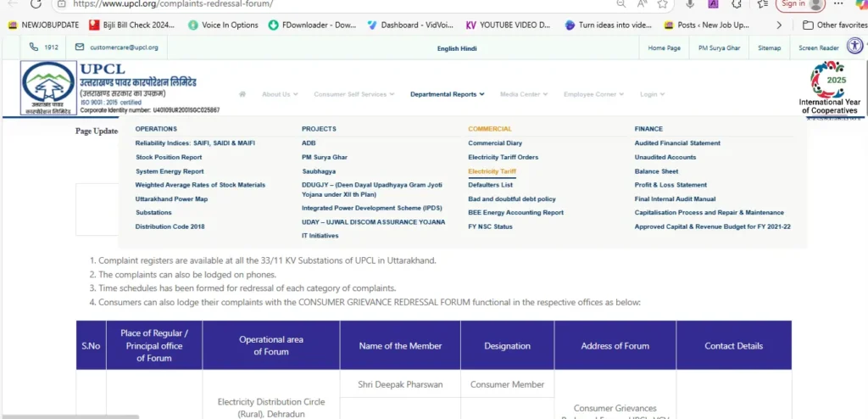Screen dimensions: 868x419
Task: Open Commercial Diary
Action: coord(495,143)
